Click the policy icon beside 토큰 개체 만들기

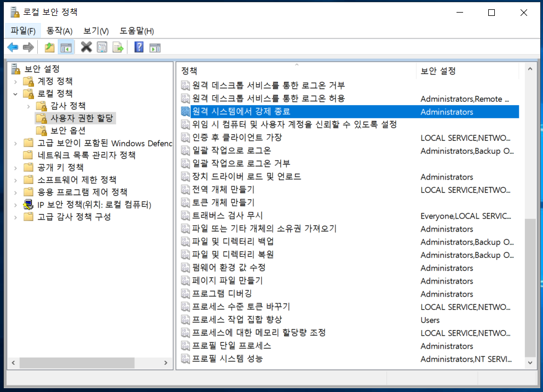pyautogui.click(x=185, y=203)
